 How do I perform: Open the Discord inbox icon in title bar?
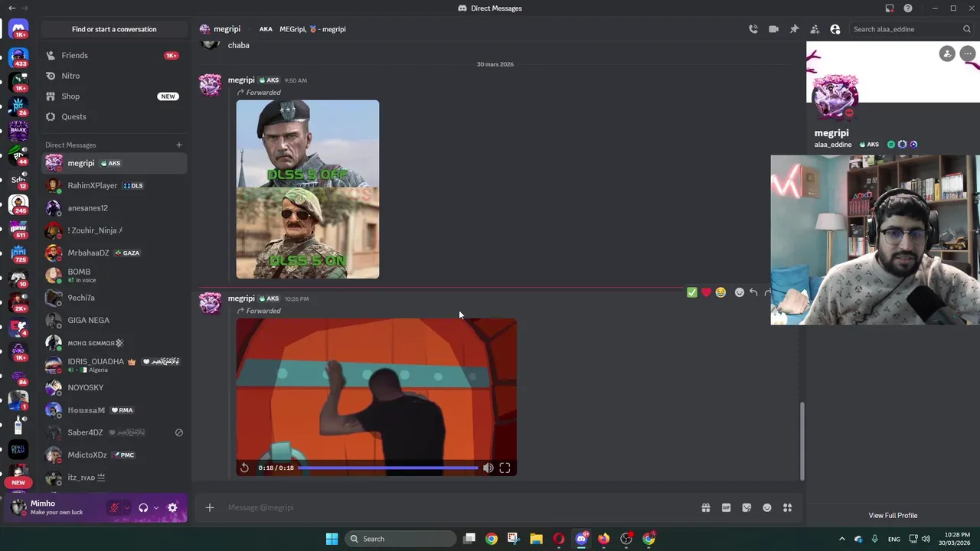[x=890, y=8]
